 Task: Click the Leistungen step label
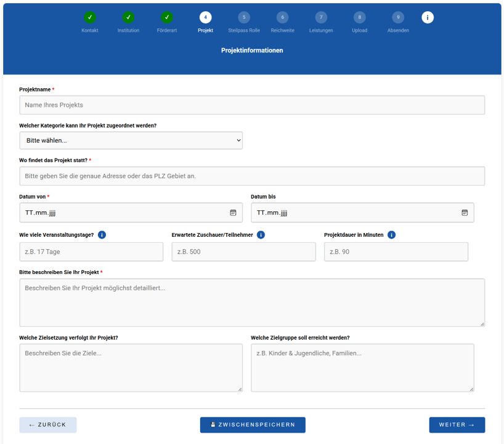[x=321, y=30]
